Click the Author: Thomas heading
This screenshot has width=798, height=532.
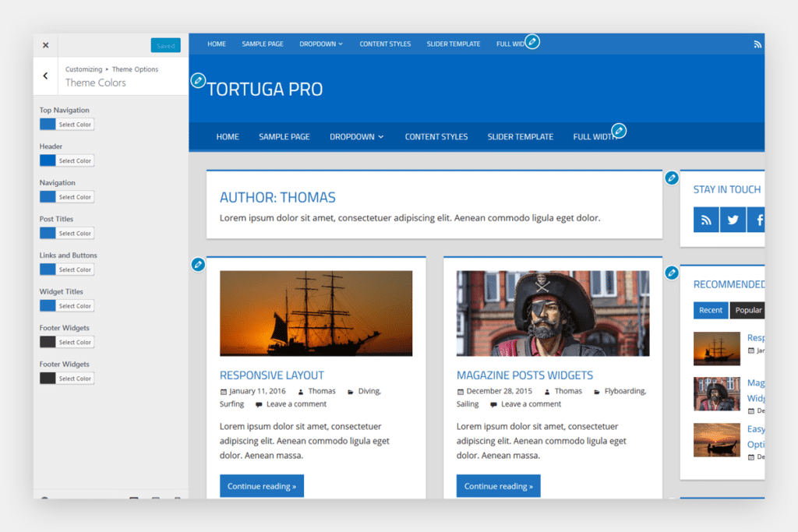[x=277, y=197]
